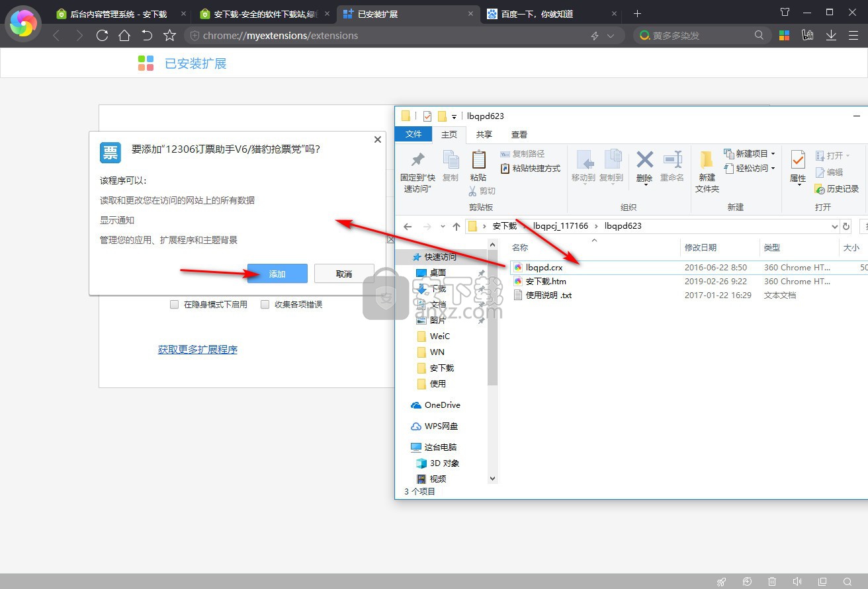Click the 删除 delete X icon
This screenshot has width=868, height=589.
coord(645,159)
